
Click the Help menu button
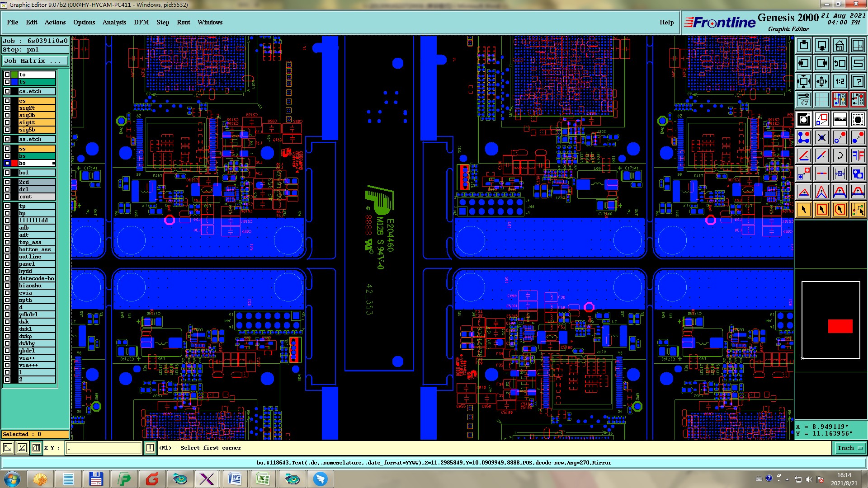[x=666, y=22]
